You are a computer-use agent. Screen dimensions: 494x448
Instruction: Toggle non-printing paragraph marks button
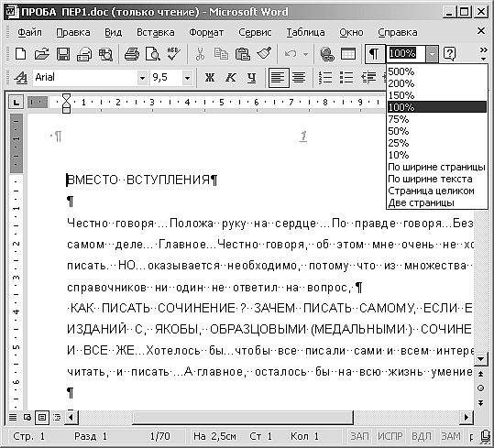tap(374, 54)
